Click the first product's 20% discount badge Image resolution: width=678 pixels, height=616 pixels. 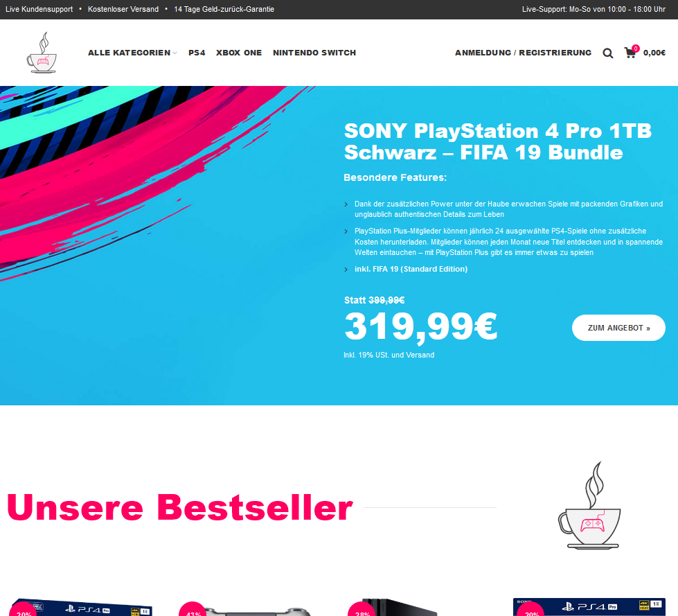point(24,610)
